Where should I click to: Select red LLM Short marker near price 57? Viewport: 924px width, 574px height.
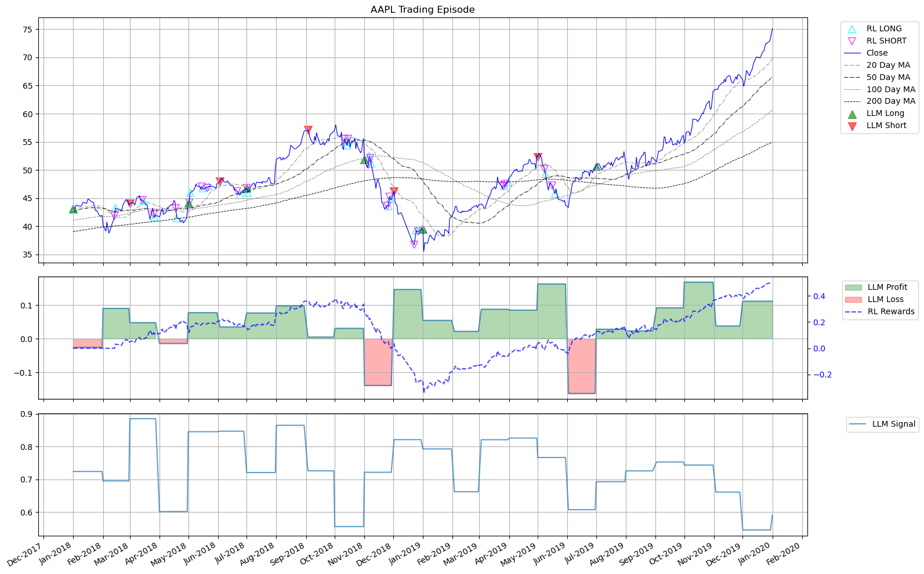[x=308, y=130]
